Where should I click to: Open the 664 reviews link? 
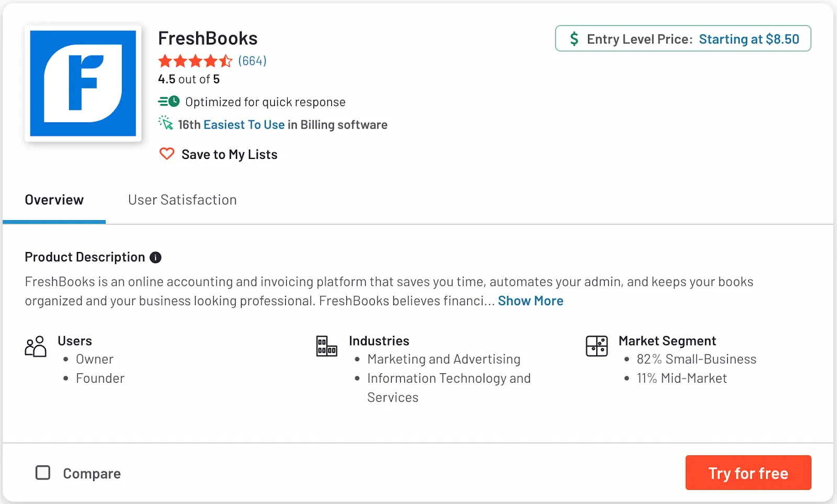(x=252, y=61)
